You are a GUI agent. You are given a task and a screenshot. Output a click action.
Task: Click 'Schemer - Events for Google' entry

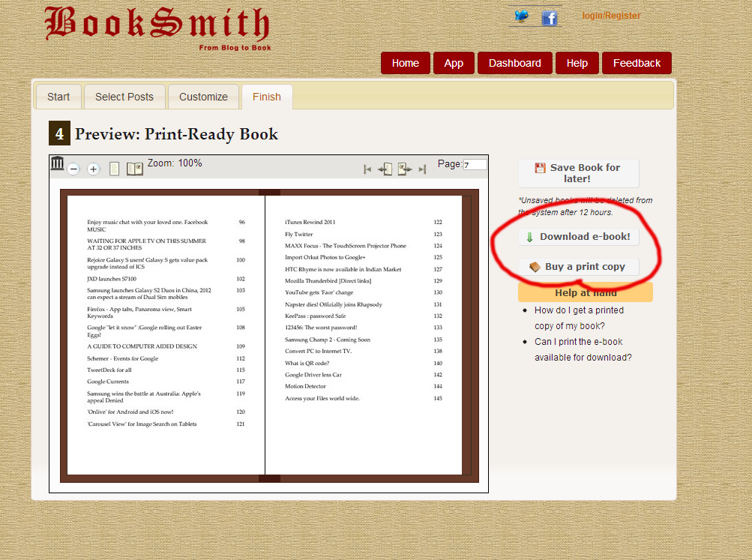[122, 358]
